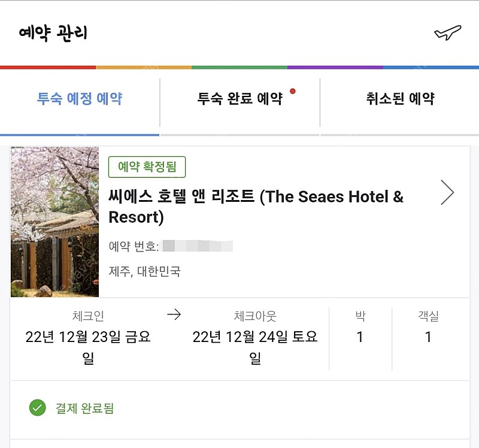Click the 예약 관리 page title

click(53, 33)
